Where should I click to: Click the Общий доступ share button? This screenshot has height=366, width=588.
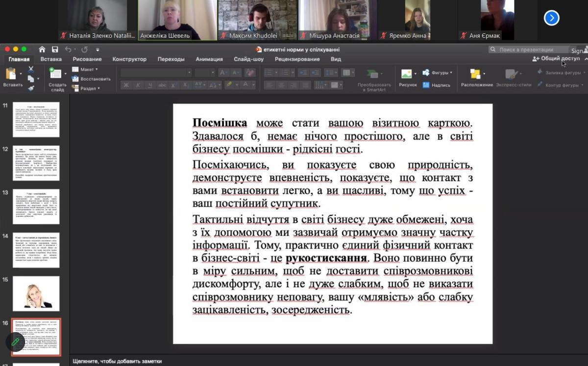556,58
